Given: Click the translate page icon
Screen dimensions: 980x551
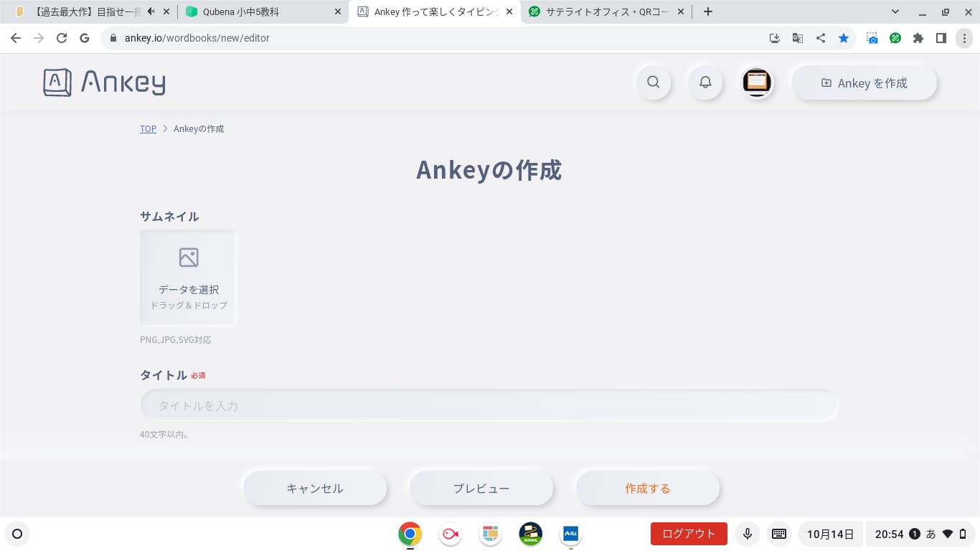Looking at the screenshot, I should [797, 38].
